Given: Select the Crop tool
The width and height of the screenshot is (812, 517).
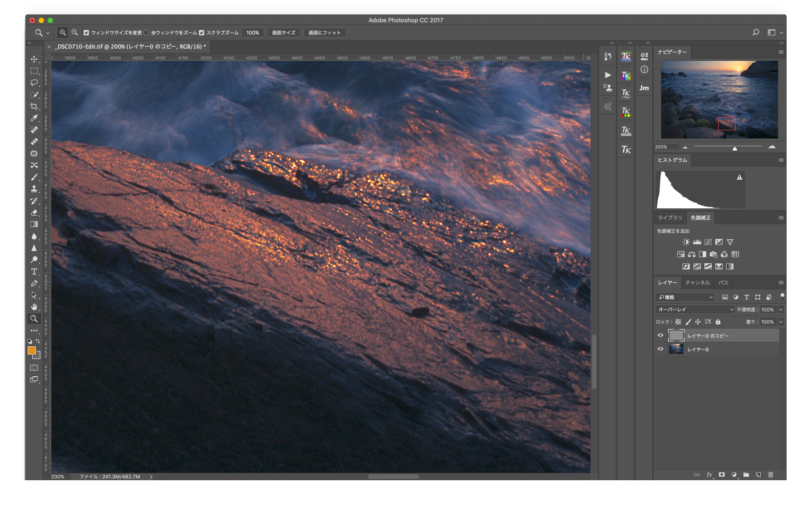Looking at the screenshot, I should tap(34, 106).
